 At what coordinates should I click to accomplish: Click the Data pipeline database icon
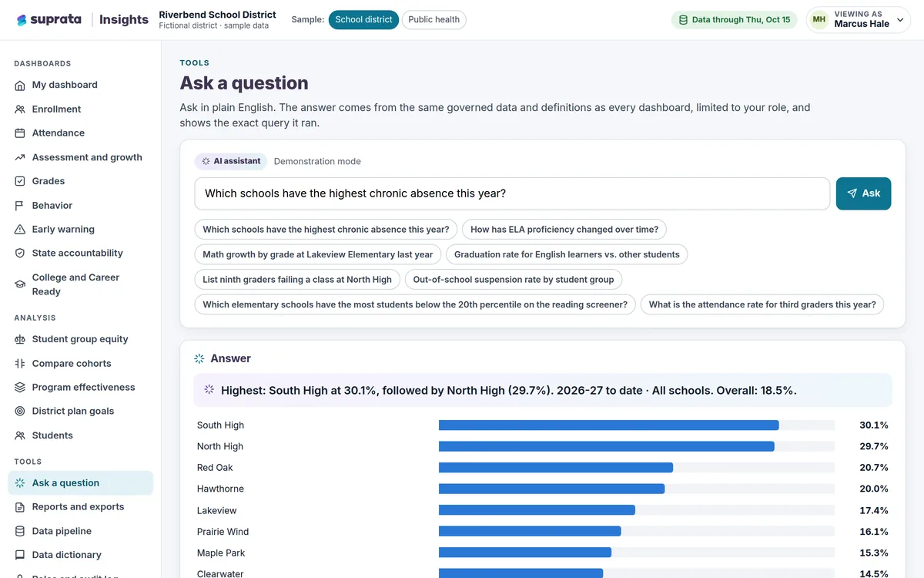click(20, 531)
